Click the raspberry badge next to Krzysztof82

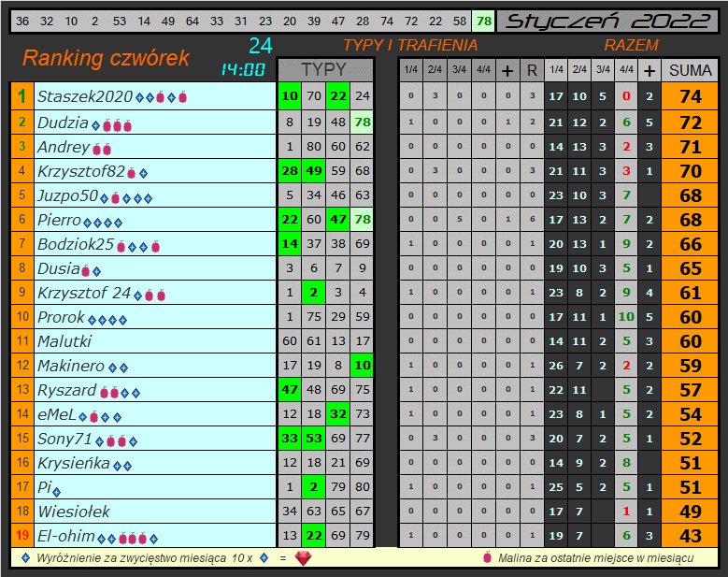tap(132, 173)
